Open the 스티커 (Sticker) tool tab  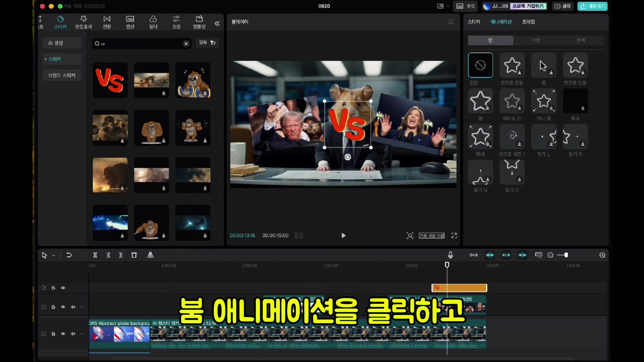pyautogui.click(x=60, y=22)
